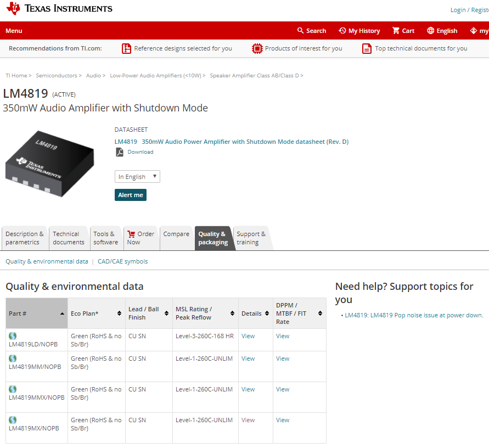Click Quality & environmental data sublink
Image resolution: width=489 pixels, height=448 pixels.
tap(47, 261)
